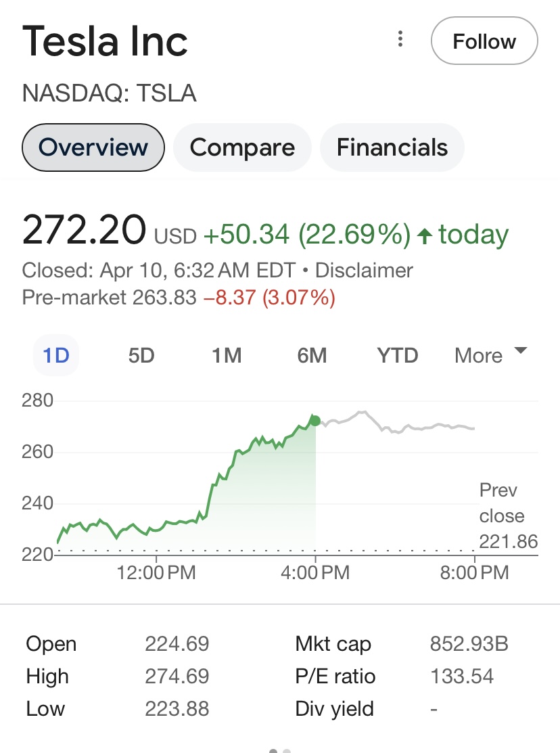Open the Disclaimer link

click(x=364, y=271)
